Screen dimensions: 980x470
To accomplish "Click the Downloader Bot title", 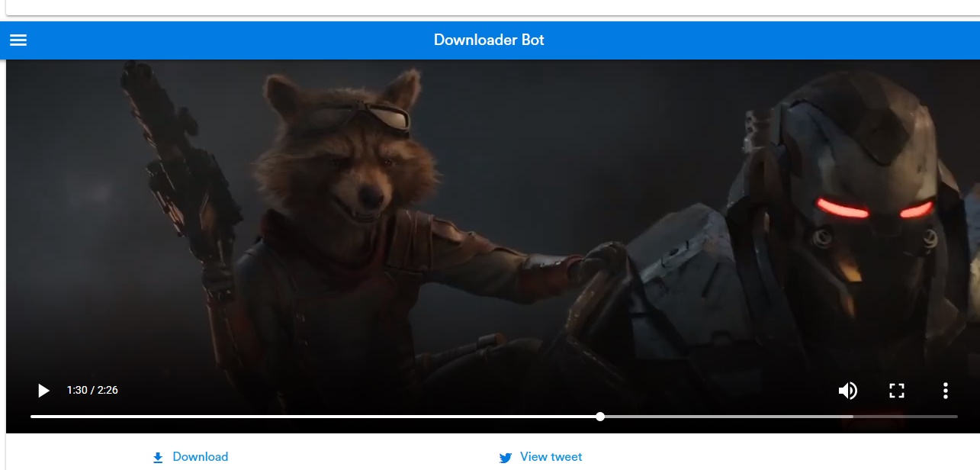I will [x=489, y=40].
